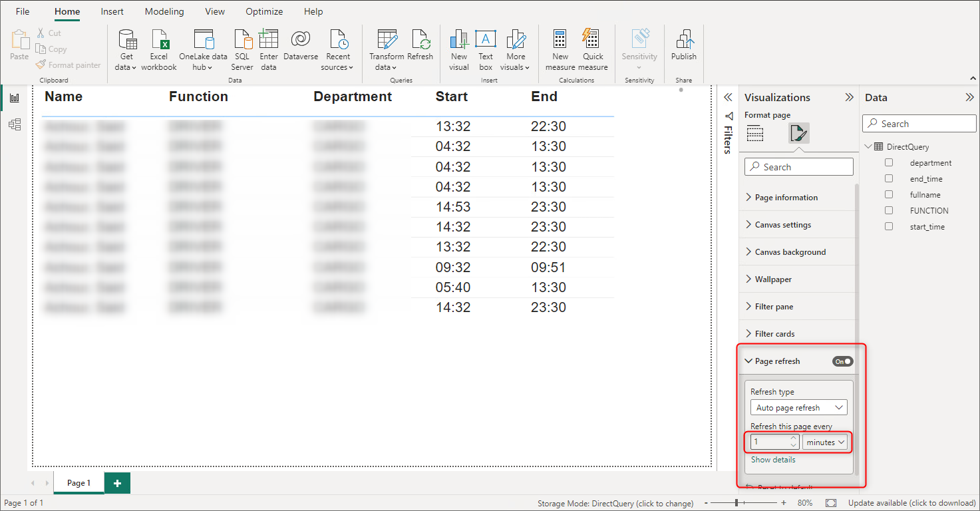Open Dataverse connector
Screen dimensions: 980x511
tap(301, 45)
